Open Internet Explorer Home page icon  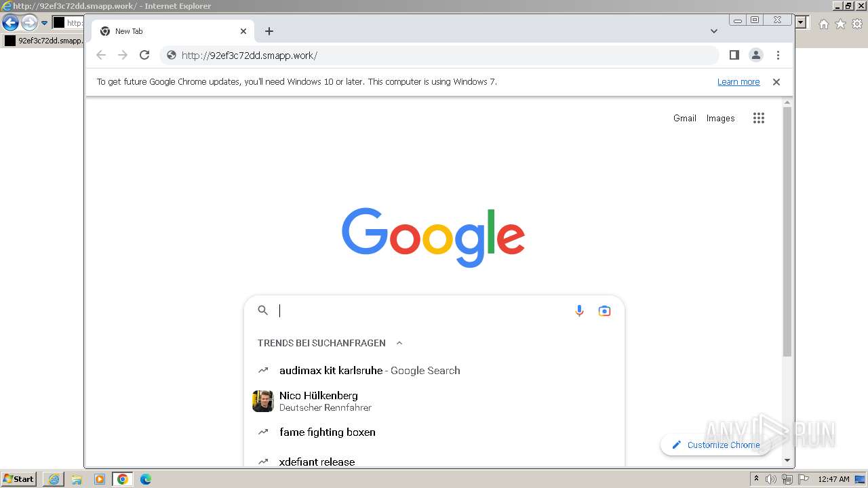click(x=823, y=24)
